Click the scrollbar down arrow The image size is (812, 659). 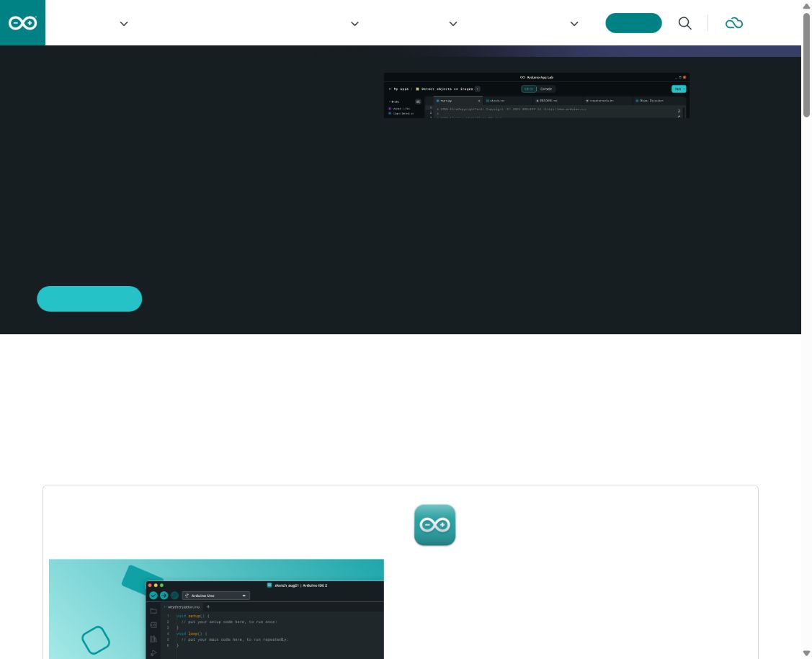point(806,653)
